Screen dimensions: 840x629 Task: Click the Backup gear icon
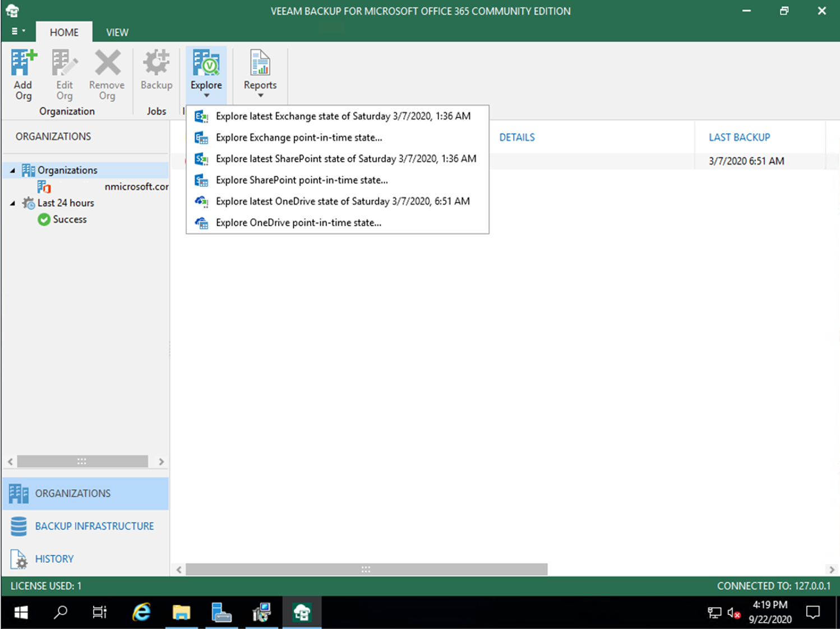click(x=156, y=62)
